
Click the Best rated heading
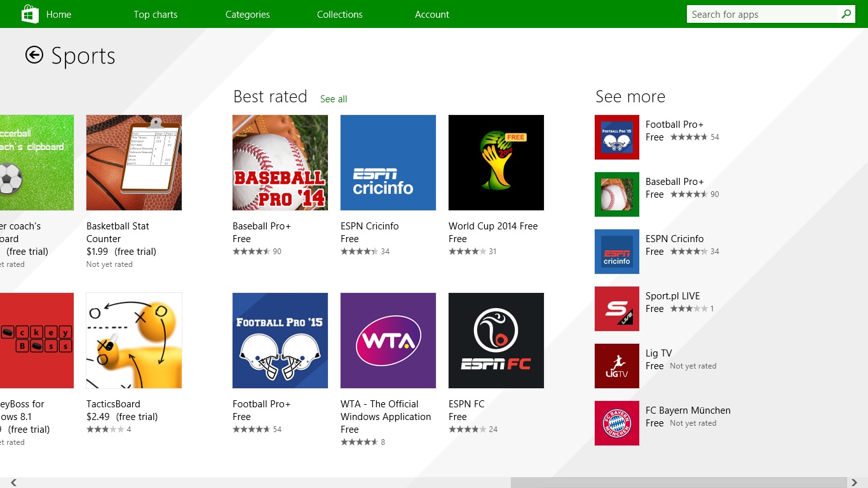(270, 97)
